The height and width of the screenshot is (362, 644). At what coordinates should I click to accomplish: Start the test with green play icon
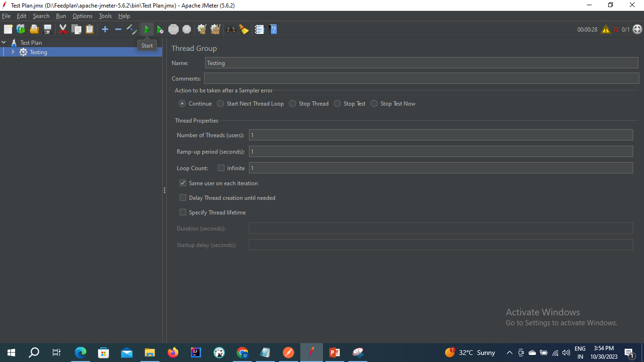tap(147, 29)
